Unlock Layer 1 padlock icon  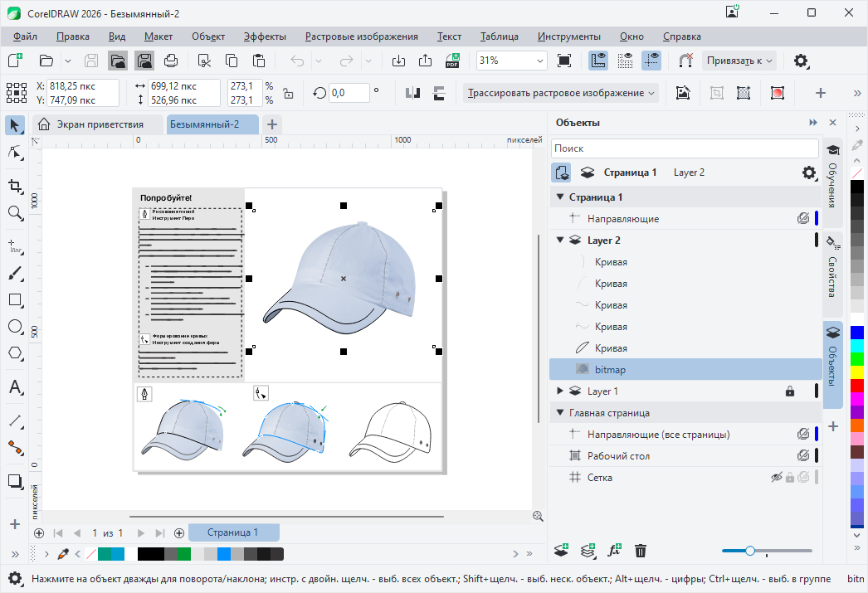(790, 391)
